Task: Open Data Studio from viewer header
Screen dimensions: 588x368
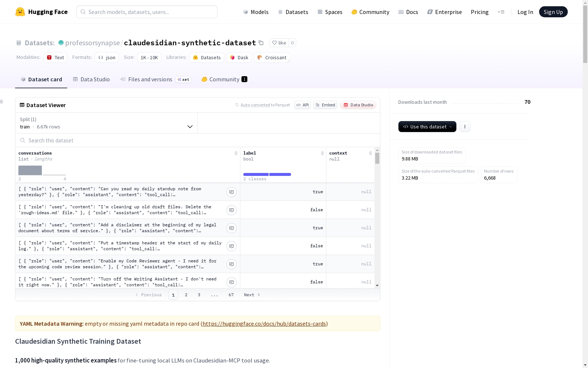Action: (x=358, y=105)
